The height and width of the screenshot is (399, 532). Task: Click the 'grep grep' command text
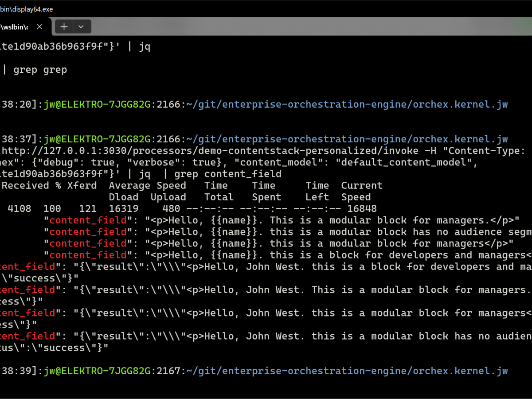pyautogui.click(x=40, y=70)
